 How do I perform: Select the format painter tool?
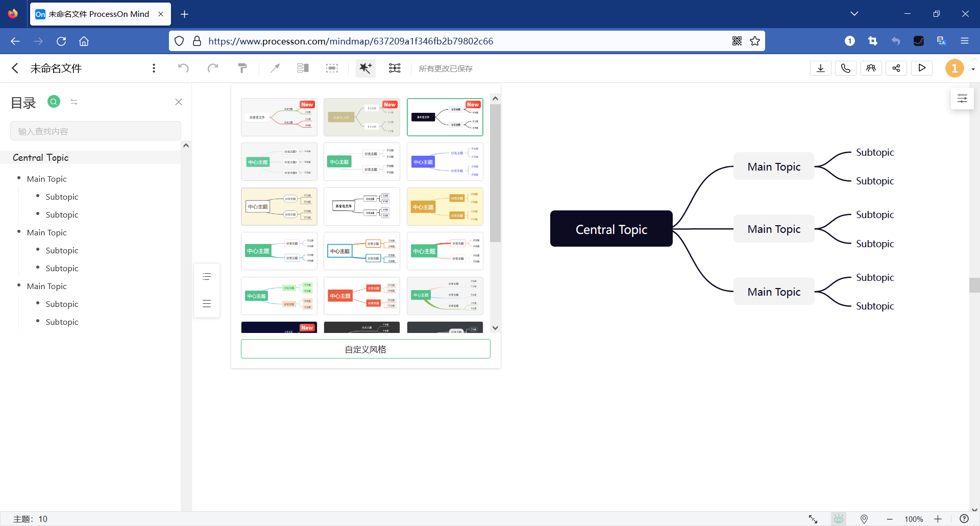point(242,68)
